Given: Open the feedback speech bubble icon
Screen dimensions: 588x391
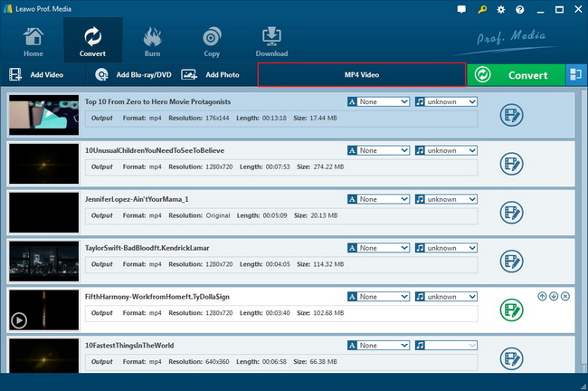Looking at the screenshot, I should 461,9.
